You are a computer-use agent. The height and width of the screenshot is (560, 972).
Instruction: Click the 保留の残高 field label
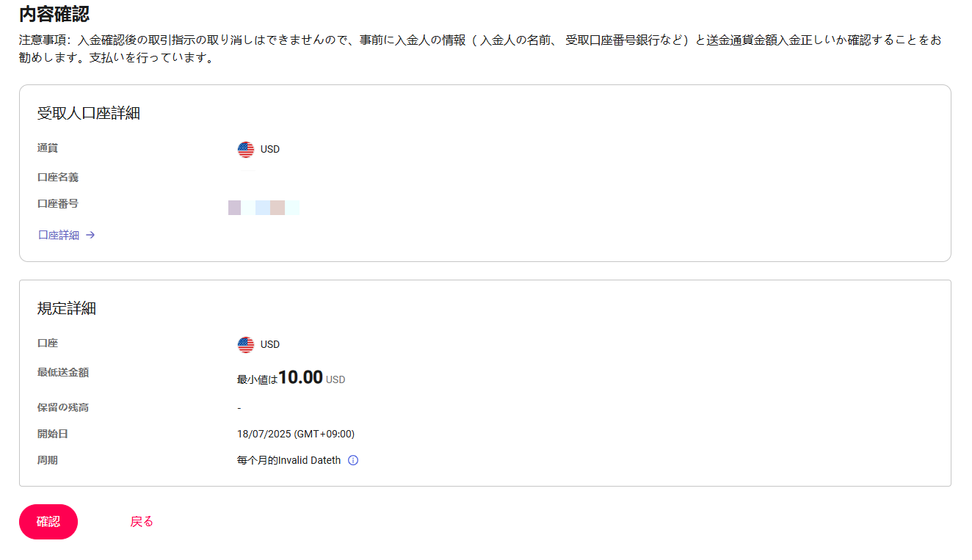click(x=63, y=408)
